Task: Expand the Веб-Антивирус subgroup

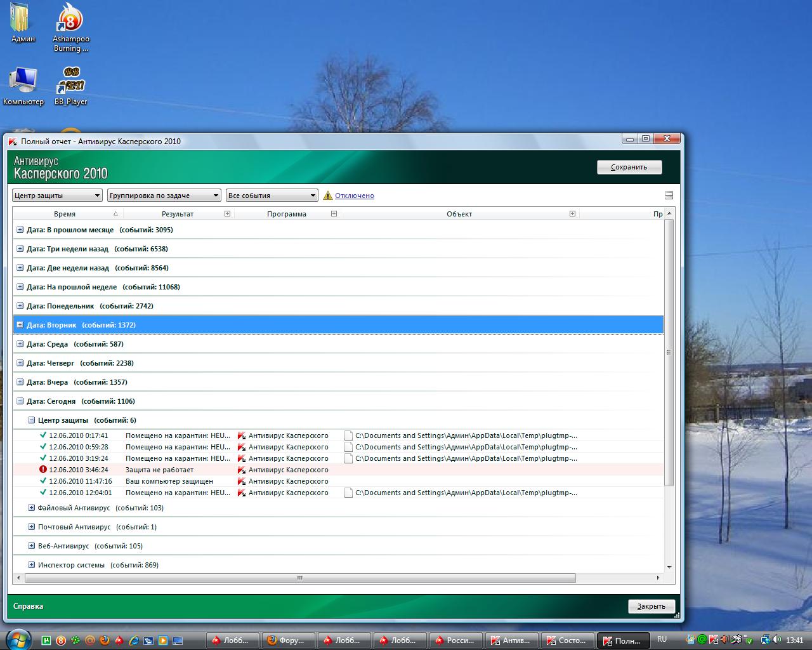Action: tap(32, 546)
